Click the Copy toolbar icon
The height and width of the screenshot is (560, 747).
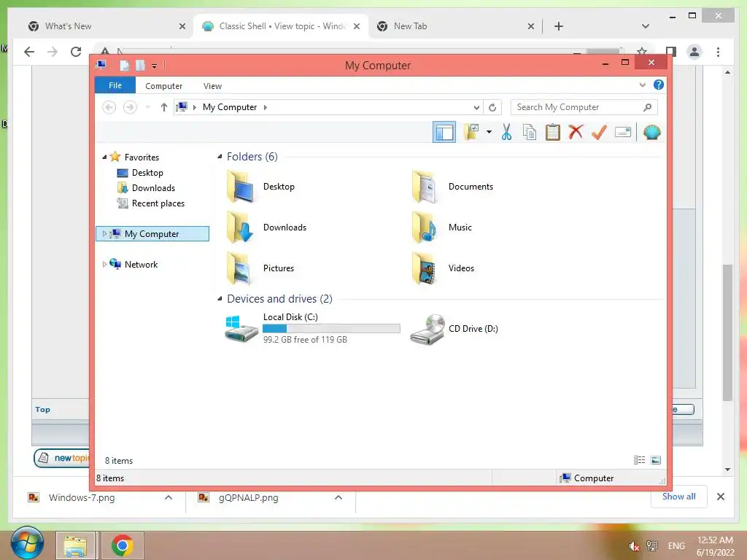(x=530, y=132)
